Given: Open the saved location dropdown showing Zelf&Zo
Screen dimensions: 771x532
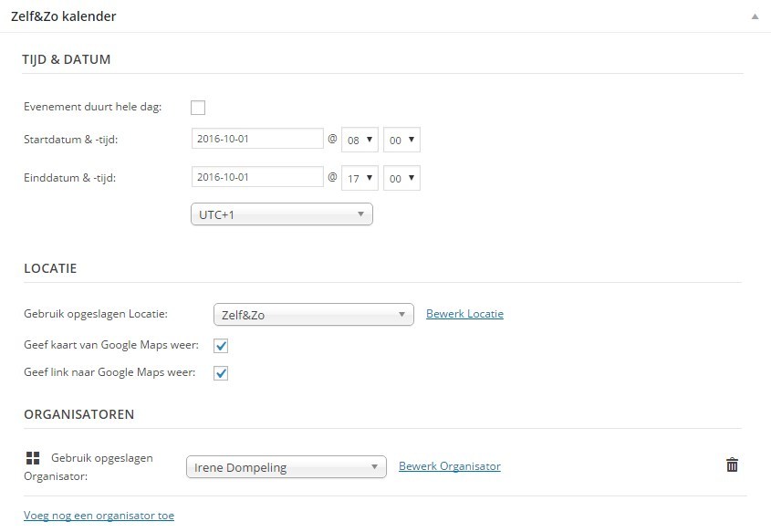Looking at the screenshot, I should pyautogui.click(x=314, y=315).
